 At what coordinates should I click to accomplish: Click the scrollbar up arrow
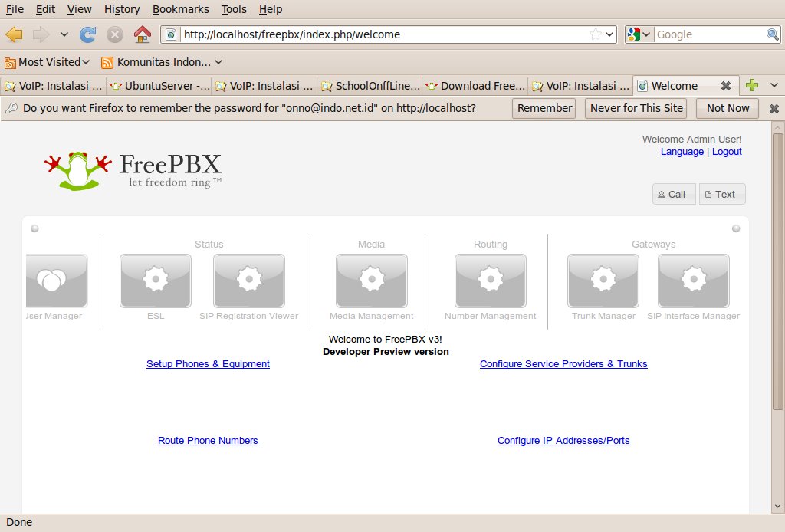(x=777, y=127)
